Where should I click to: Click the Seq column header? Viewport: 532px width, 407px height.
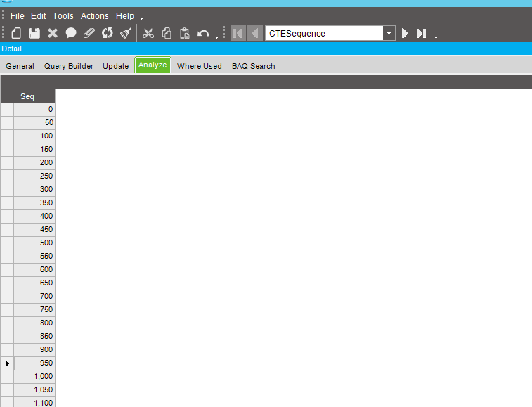(27, 96)
